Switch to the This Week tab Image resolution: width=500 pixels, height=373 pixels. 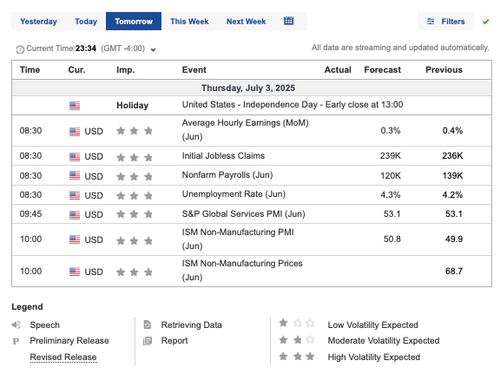189,21
